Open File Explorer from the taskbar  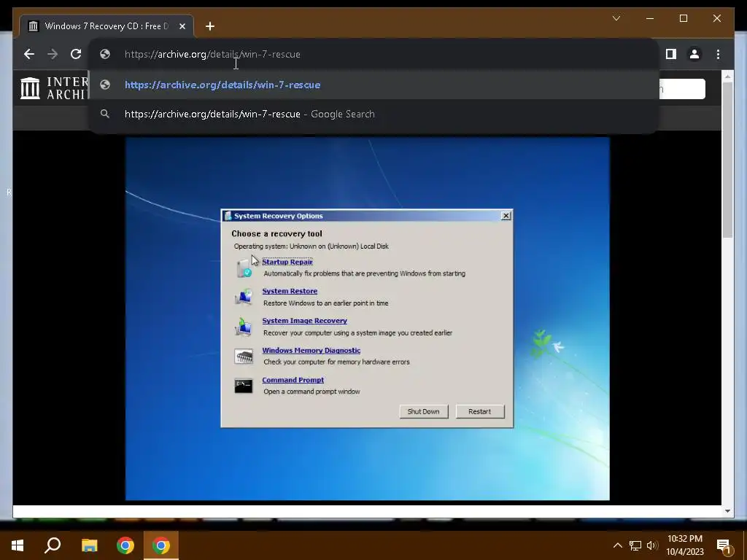89,545
